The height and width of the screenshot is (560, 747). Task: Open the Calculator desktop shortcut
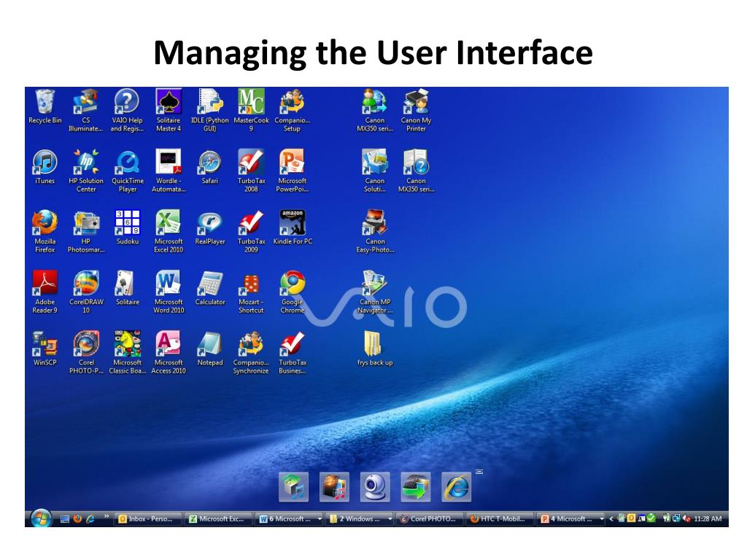[x=209, y=288]
